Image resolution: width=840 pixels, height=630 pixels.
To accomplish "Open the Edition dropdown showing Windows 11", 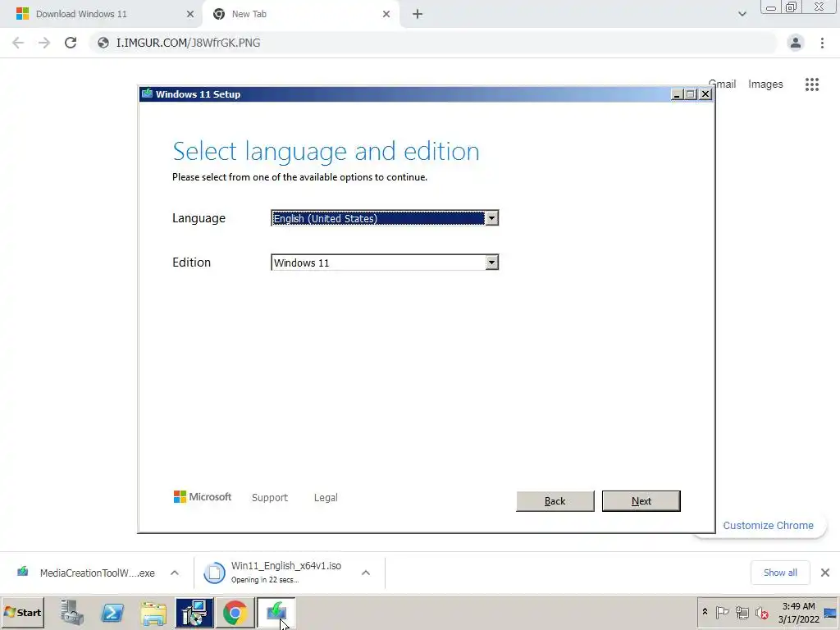I will point(385,262).
